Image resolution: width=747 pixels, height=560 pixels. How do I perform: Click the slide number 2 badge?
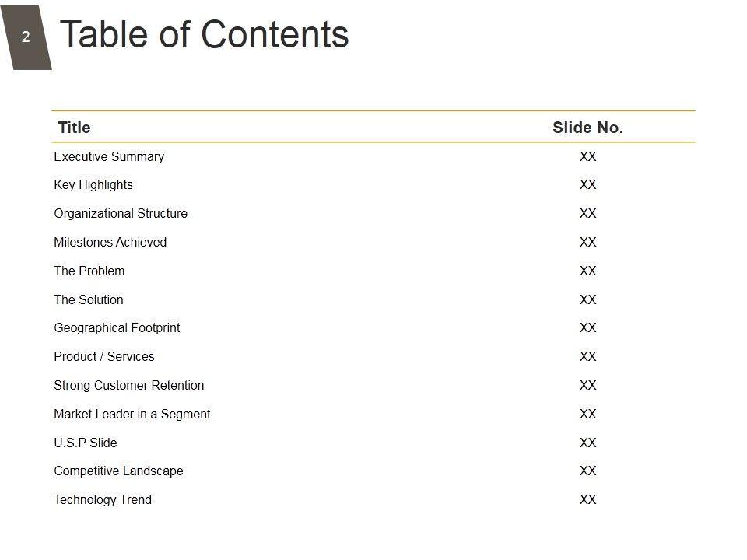pyautogui.click(x=26, y=37)
